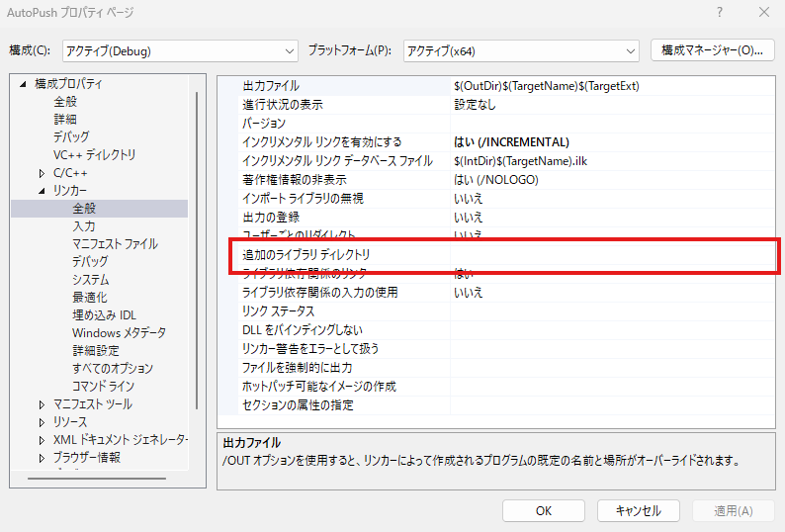
Task: Select コマンド ライン under リンカー
Action: [x=103, y=387]
